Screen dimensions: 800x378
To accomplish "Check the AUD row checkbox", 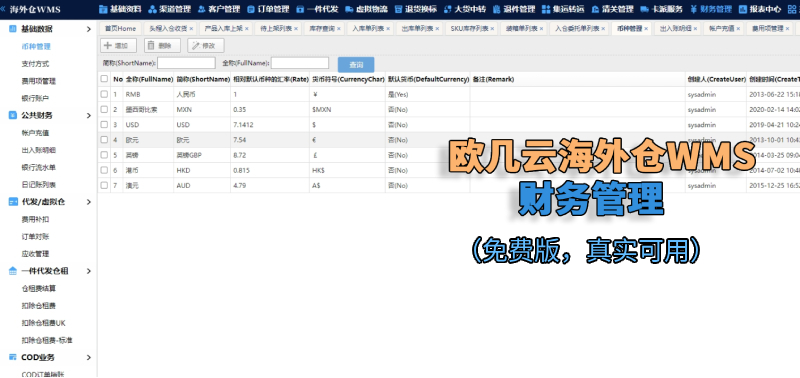I will [104, 186].
